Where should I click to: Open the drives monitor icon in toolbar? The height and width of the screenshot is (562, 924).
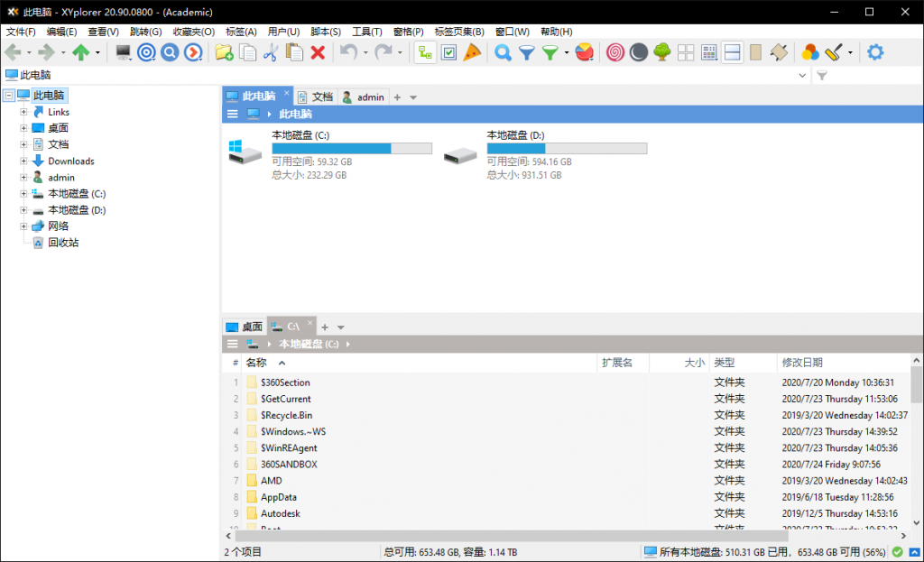(123, 52)
